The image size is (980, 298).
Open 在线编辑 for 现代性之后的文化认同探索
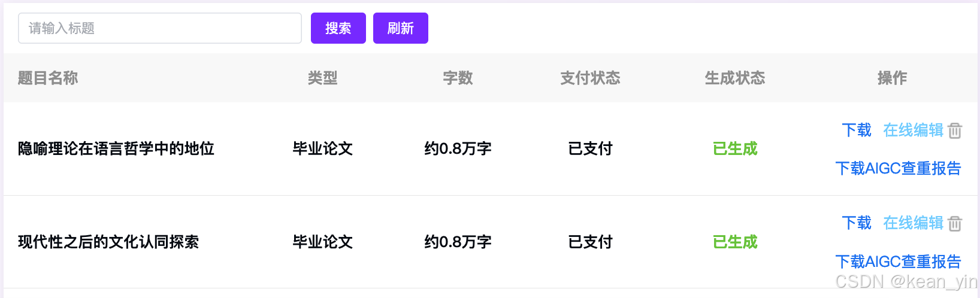click(913, 223)
